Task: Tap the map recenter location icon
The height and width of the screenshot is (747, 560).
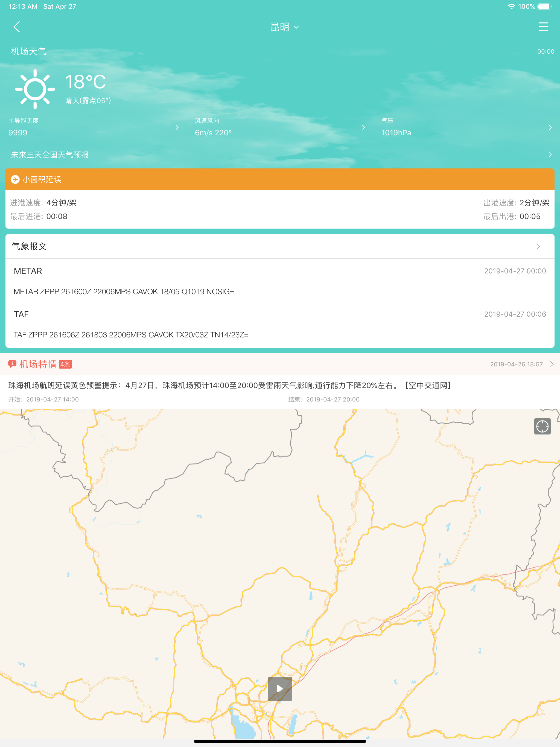Action: click(x=542, y=426)
